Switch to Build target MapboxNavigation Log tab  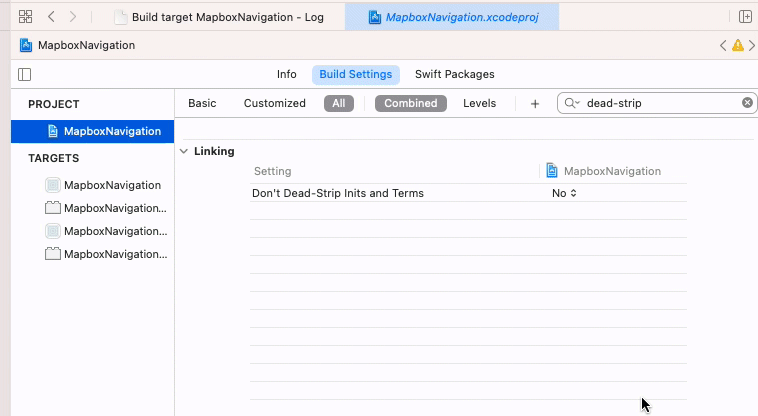(219, 17)
